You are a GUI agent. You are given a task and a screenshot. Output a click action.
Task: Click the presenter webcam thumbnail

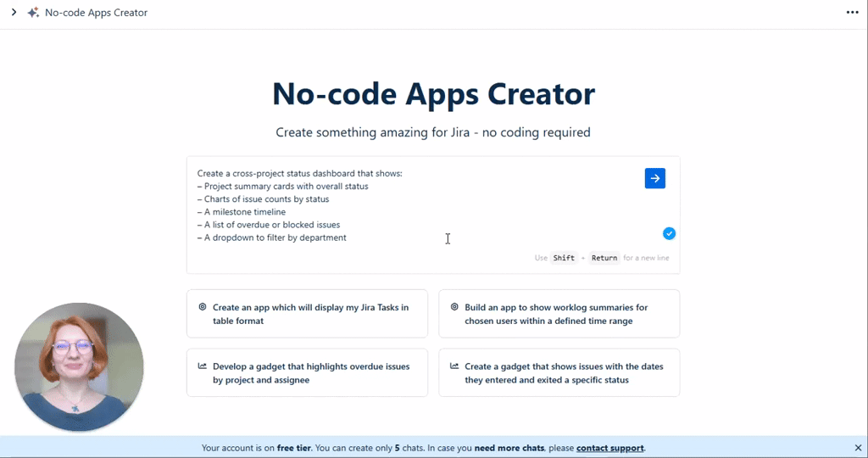pos(79,367)
